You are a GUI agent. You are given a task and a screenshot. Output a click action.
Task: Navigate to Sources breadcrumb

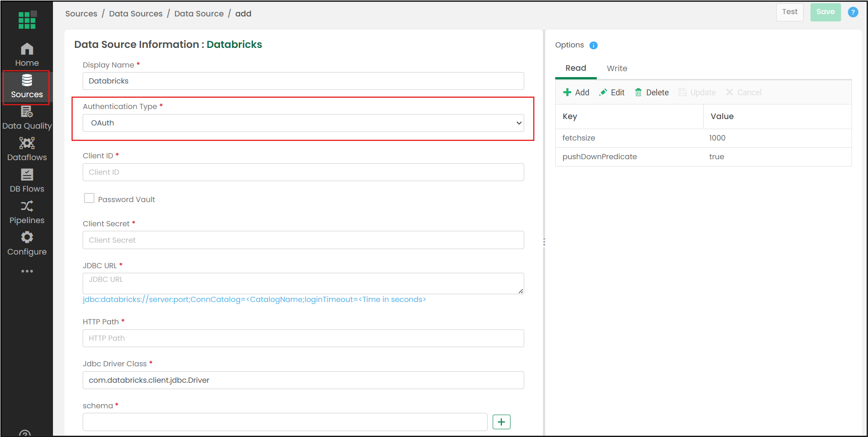click(x=81, y=14)
